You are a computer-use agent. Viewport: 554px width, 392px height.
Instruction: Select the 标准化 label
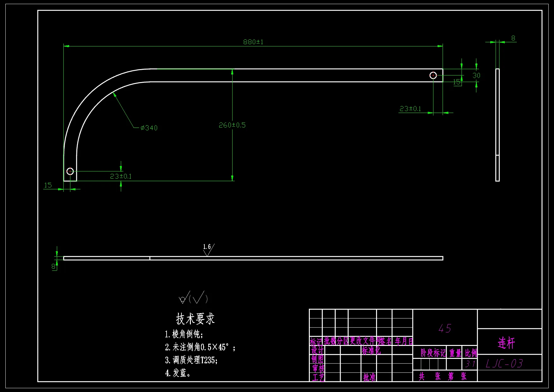371,350
